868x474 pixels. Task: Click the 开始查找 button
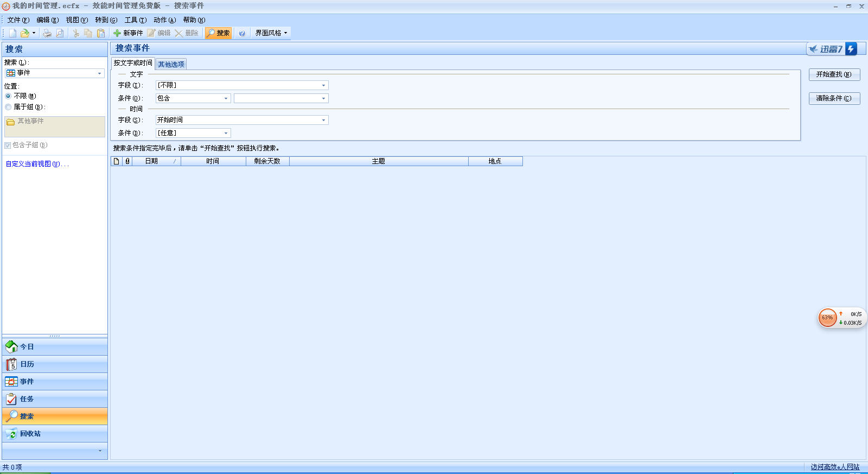834,74
